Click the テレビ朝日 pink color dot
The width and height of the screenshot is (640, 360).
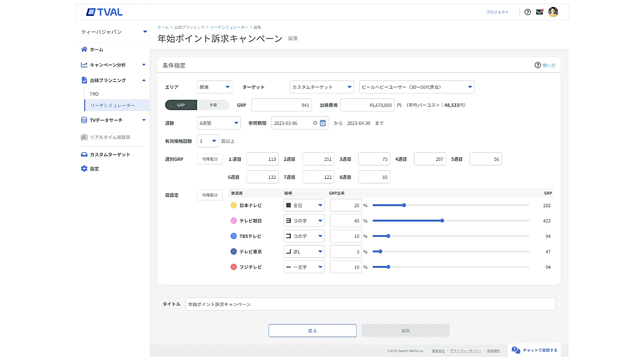(x=233, y=221)
